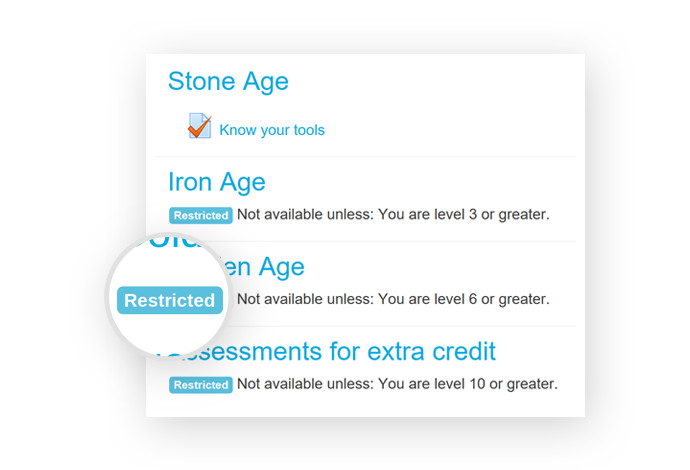Click divider line below Know your tools
Viewport: 690px width, 470px height.
[x=365, y=156]
